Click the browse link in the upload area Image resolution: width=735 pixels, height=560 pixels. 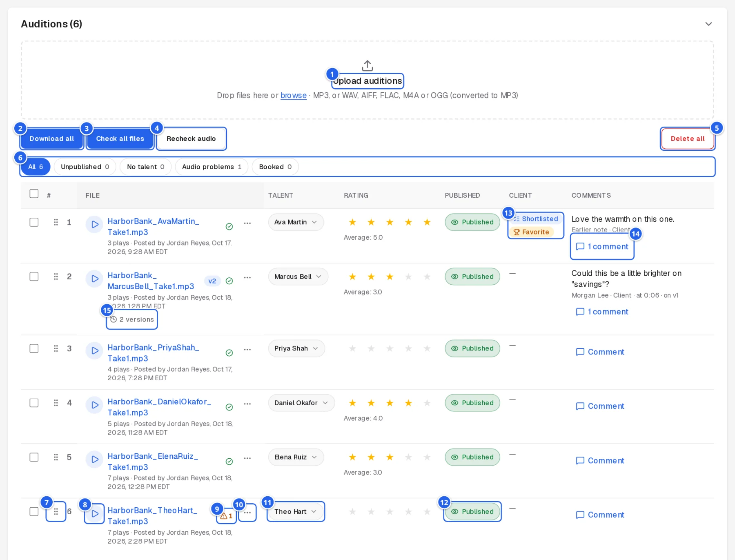click(x=294, y=95)
